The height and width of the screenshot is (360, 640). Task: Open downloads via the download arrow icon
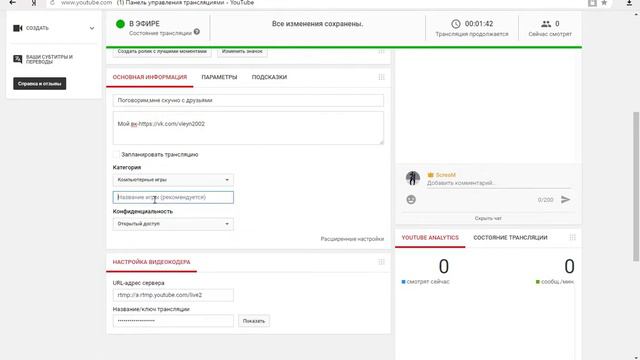pyautogui.click(x=629, y=3)
